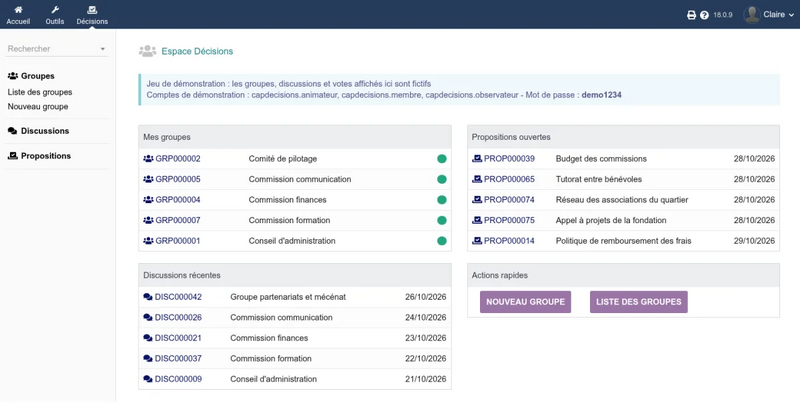
Task: Open proposition link PROP000074
Action: click(509, 199)
